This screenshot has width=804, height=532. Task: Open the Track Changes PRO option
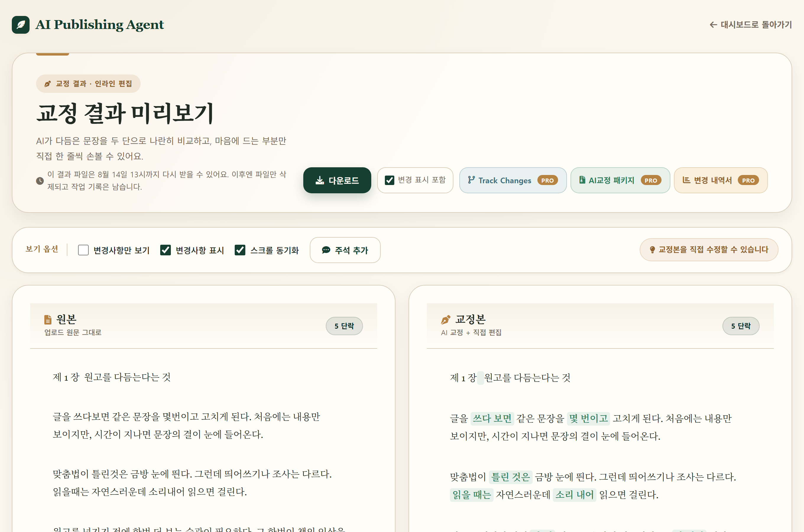pos(513,180)
